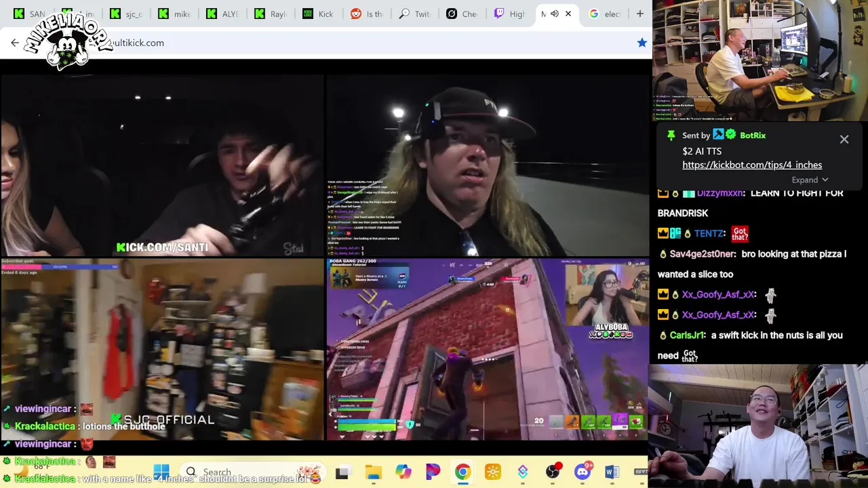Click the streamer's top-right room camera feed
This screenshot has height=488, width=868.
[x=759, y=61]
